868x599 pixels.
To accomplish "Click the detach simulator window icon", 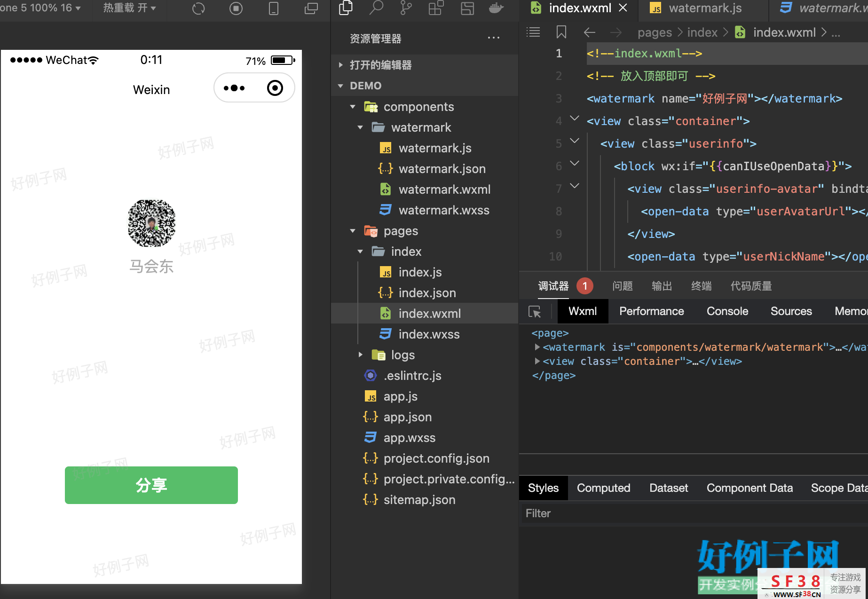I will tap(311, 8).
